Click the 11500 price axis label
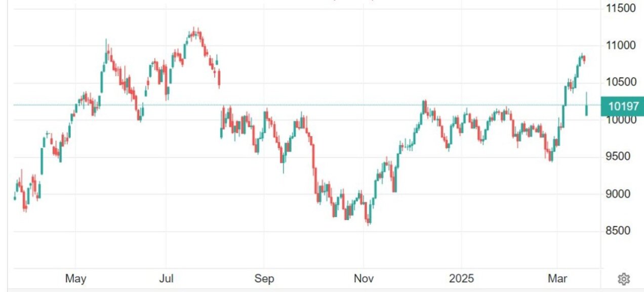This screenshot has height=292, width=644. coord(621,8)
